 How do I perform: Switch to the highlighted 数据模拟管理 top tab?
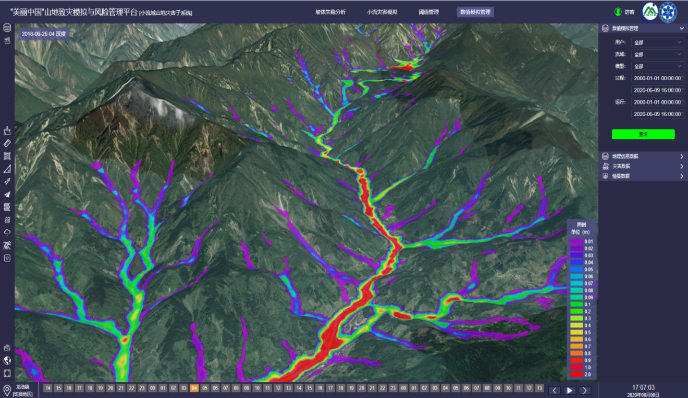coord(475,12)
